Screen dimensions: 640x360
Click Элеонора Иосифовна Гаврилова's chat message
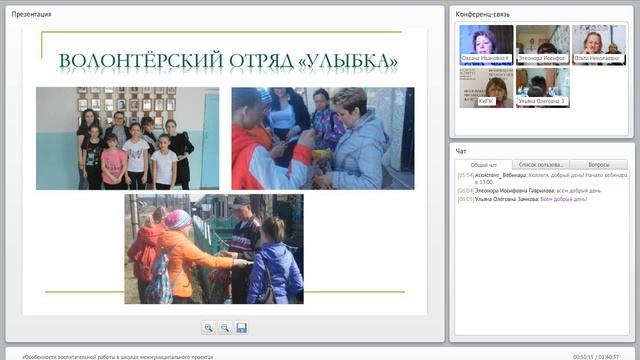(529, 191)
